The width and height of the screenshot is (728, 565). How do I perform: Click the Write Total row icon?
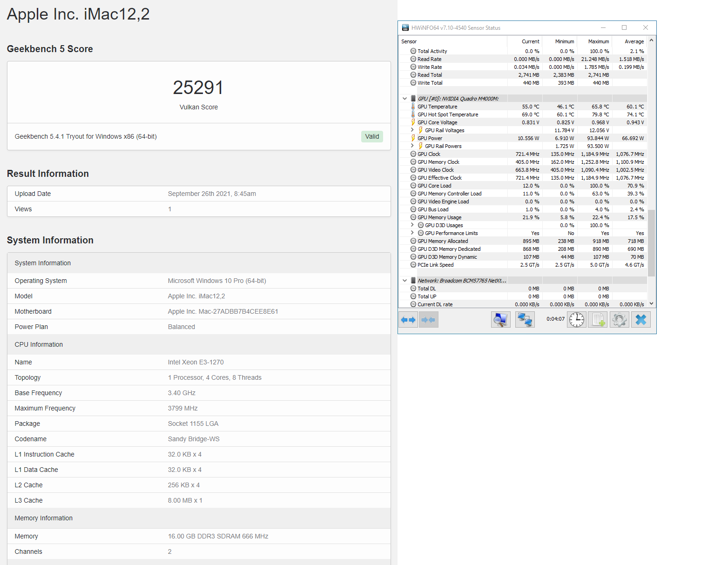[413, 83]
